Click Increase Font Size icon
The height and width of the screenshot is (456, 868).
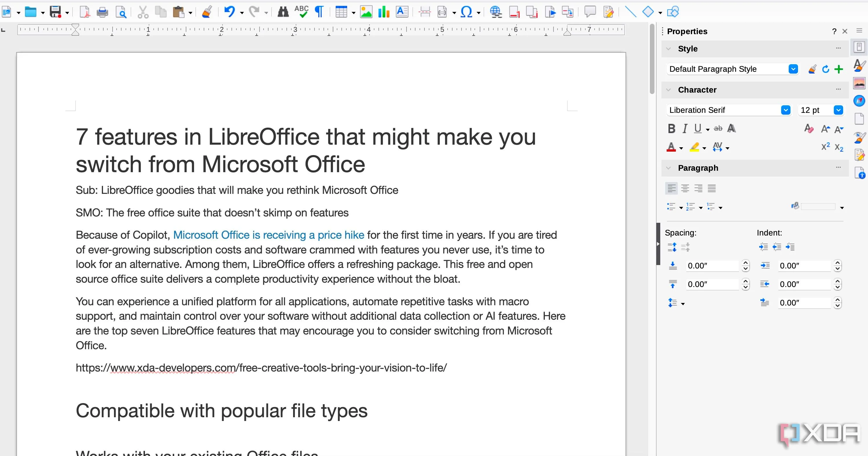click(825, 129)
